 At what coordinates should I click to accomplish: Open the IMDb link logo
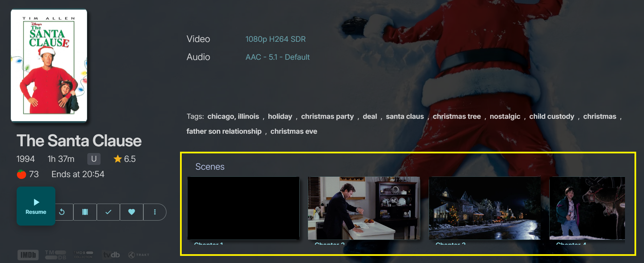[28, 255]
